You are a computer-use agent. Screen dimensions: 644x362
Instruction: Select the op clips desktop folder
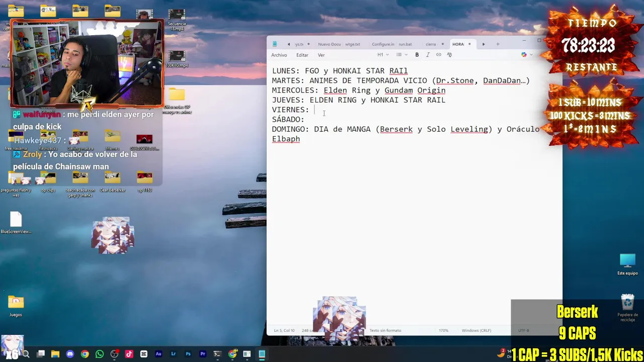[48, 182]
